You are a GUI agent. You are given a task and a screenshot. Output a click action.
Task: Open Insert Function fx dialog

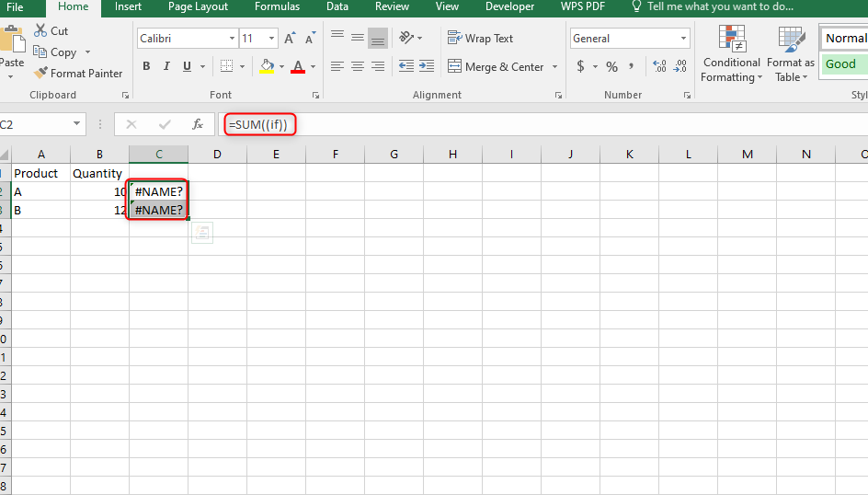point(198,124)
